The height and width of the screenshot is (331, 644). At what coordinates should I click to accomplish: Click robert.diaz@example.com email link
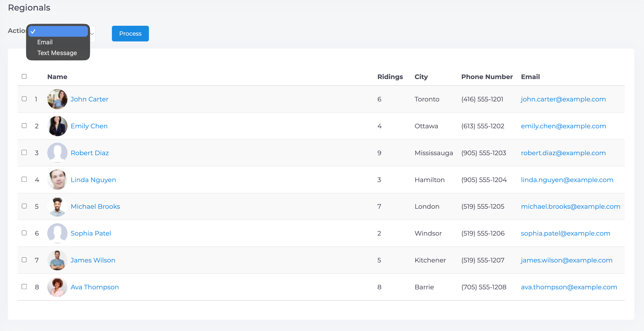coord(563,153)
